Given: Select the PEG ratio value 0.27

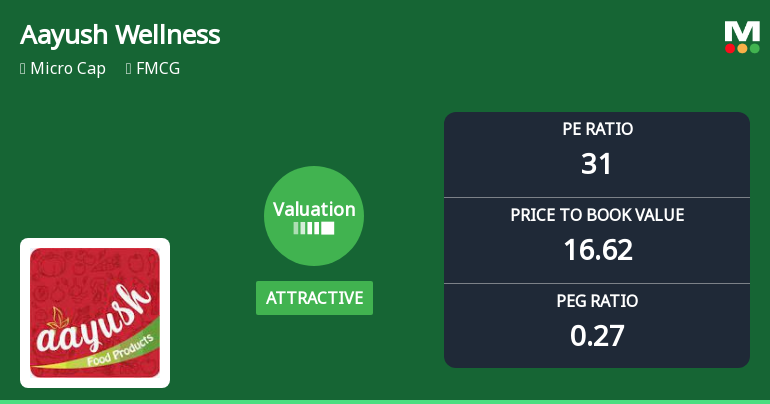Looking at the screenshot, I should pyautogui.click(x=597, y=335).
